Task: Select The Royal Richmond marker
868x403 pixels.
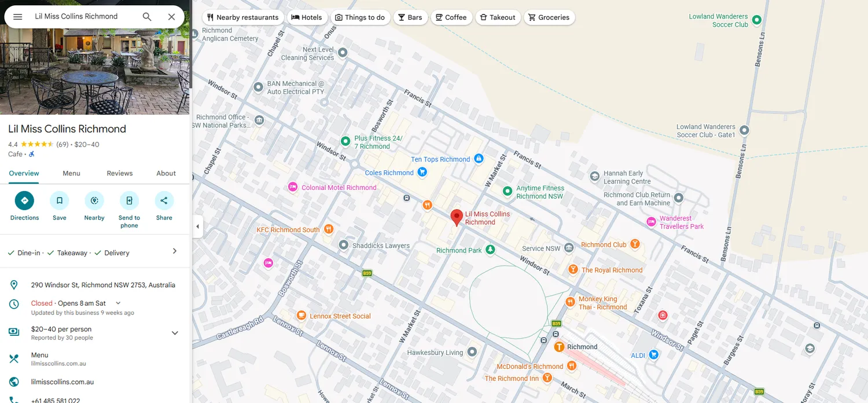Action: pos(573,269)
